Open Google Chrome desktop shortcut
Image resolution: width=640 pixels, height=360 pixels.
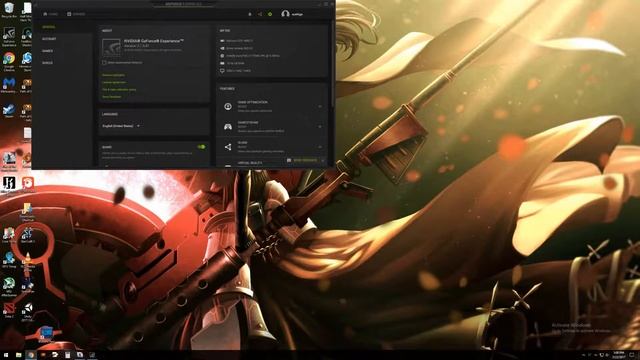9,62
